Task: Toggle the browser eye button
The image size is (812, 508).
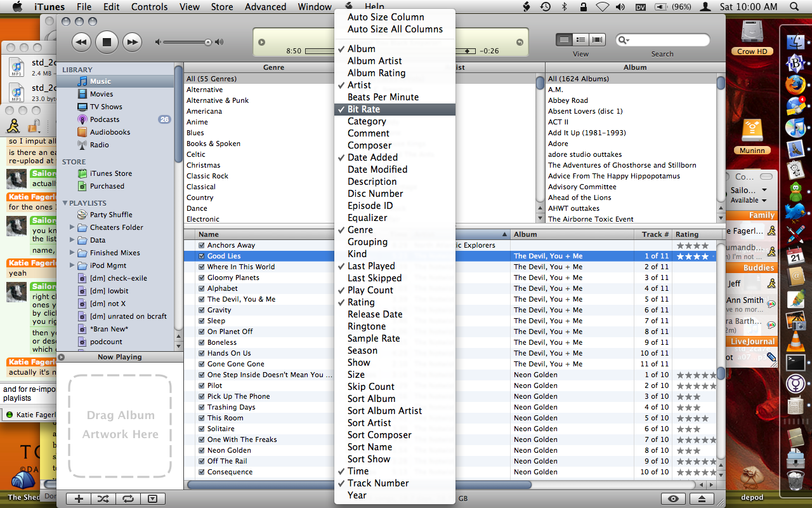Action: pyautogui.click(x=673, y=499)
